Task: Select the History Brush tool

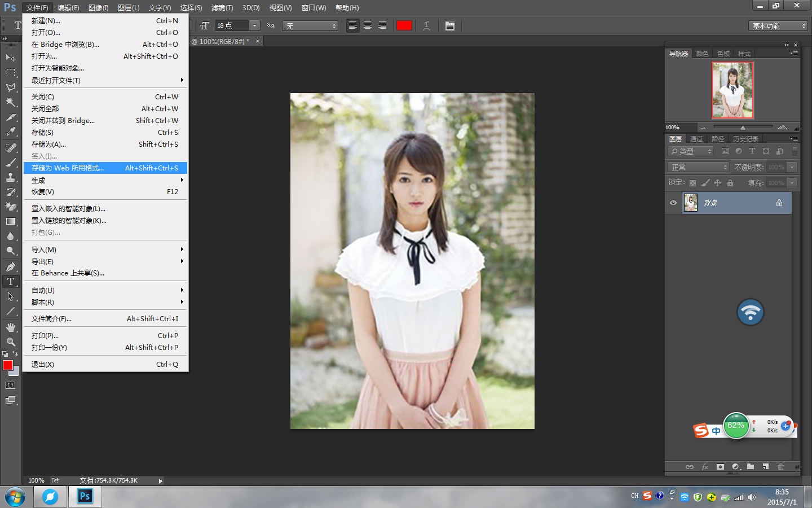Action: pyautogui.click(x=11, y=192)
